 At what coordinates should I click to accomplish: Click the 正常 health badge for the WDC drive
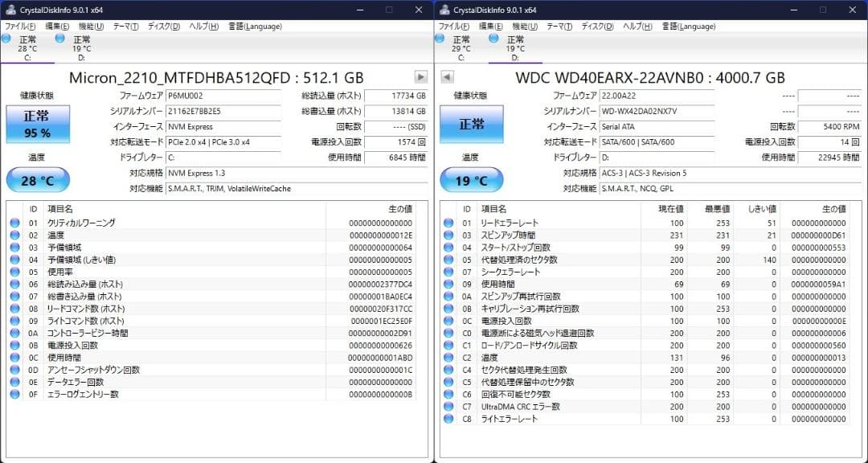click(x=470, y=125)
